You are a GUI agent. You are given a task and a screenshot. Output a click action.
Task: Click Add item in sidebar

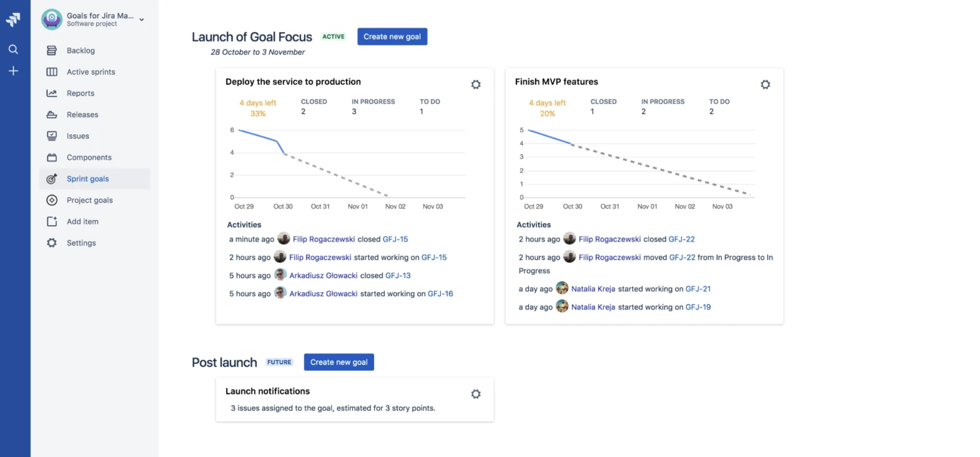click(82, 222)
